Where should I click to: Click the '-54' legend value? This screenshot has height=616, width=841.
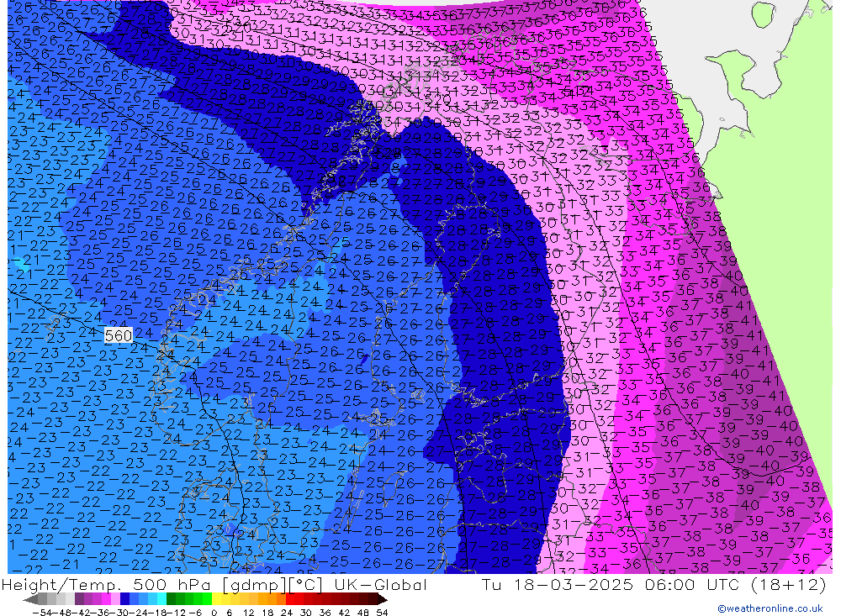pos(42,613)
